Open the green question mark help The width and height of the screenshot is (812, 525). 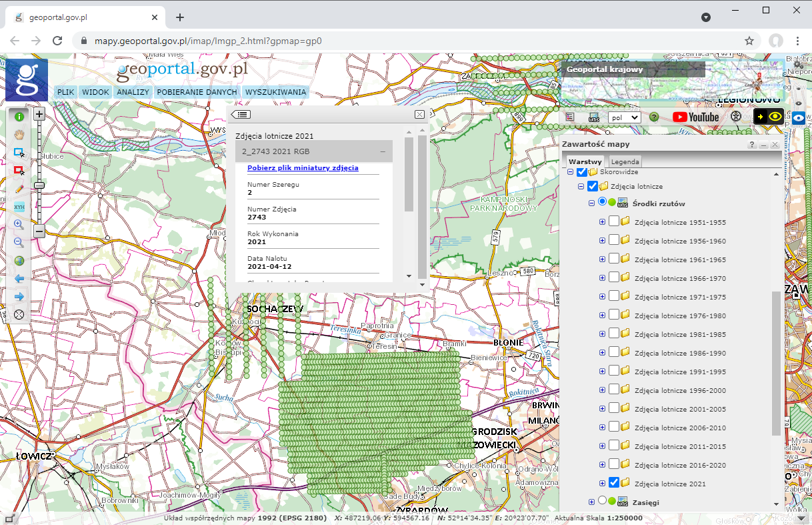(x=654, y=117)
